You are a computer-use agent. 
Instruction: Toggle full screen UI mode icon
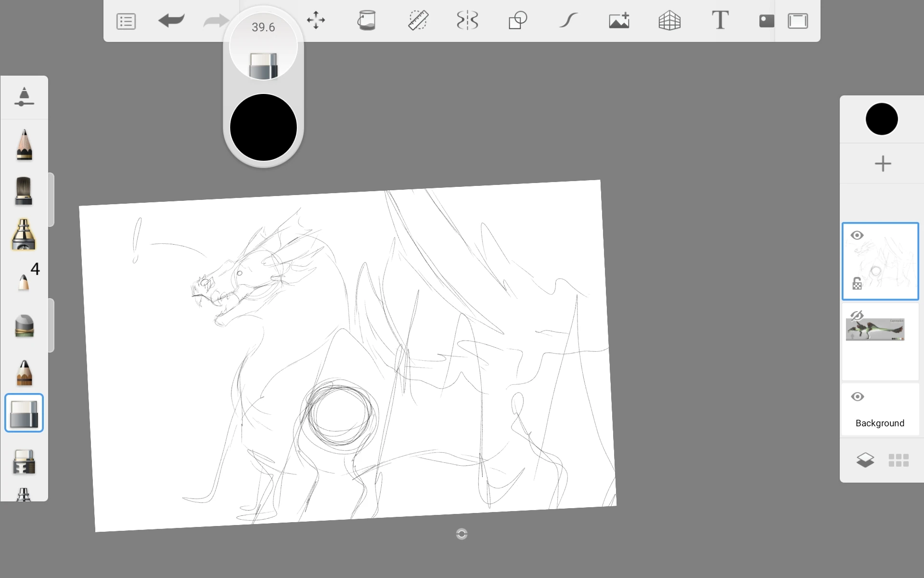click(x=797, y=21)
